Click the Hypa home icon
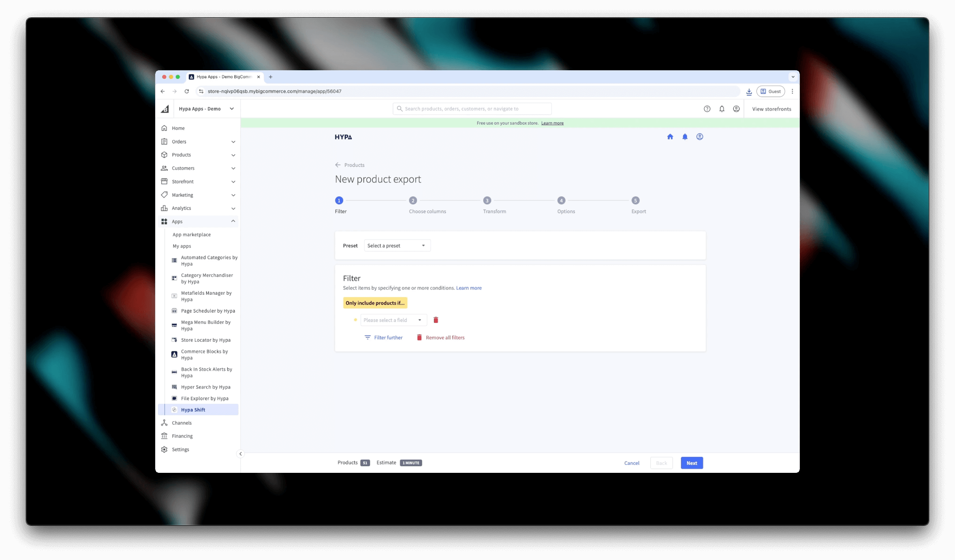The image size is (955, 560). [x=670, y=137]
